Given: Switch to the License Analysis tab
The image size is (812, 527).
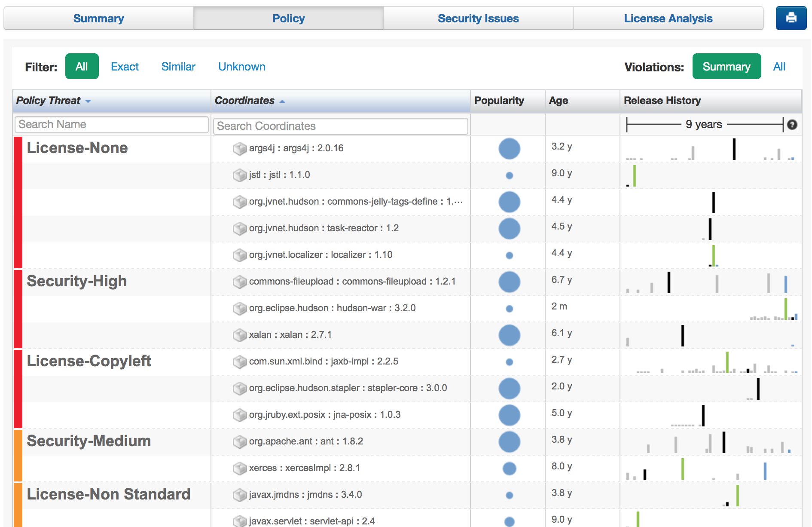Looking at the screenshot, I should [x=668, y=18].
